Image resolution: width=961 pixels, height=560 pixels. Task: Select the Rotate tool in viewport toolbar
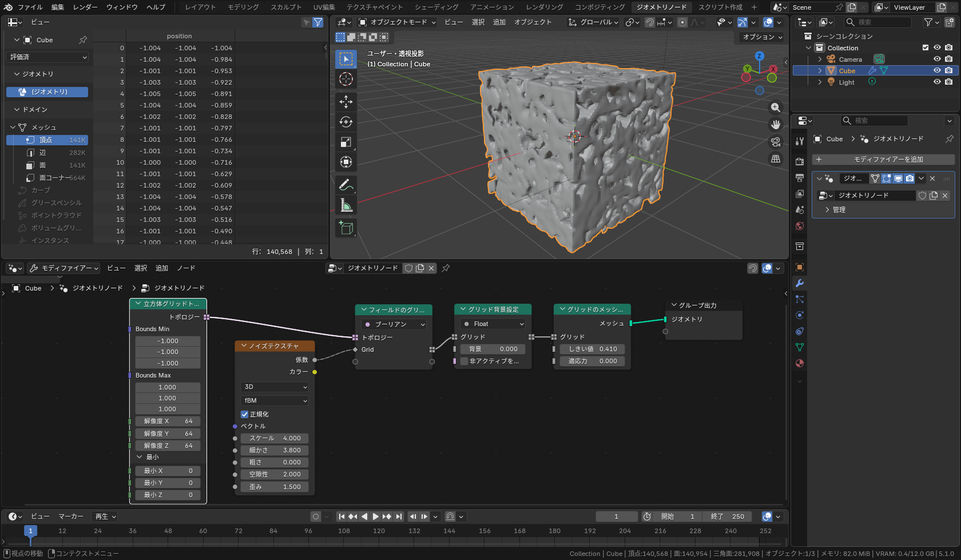click(346, 122)
